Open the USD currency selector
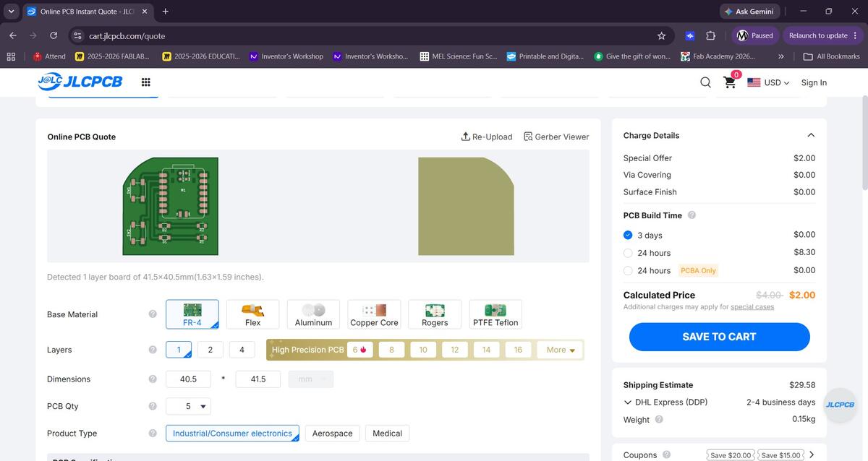868x461 pixels. (x=767, y=82)
